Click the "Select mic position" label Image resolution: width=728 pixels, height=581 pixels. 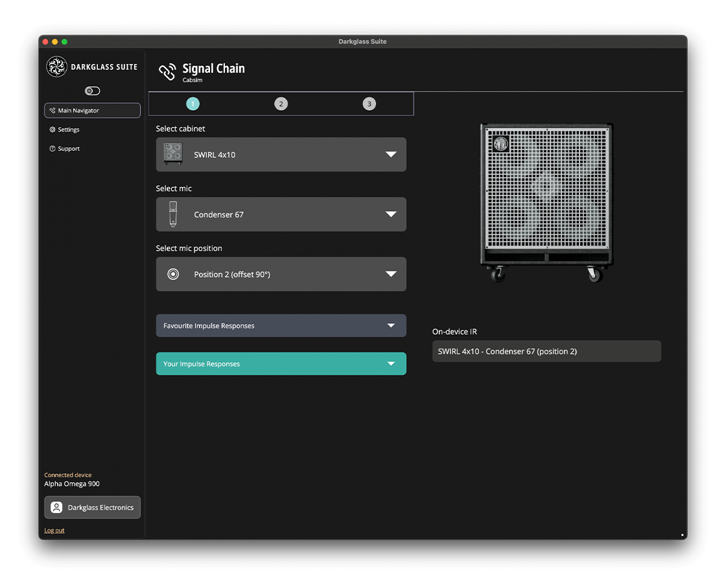[189, 248]
